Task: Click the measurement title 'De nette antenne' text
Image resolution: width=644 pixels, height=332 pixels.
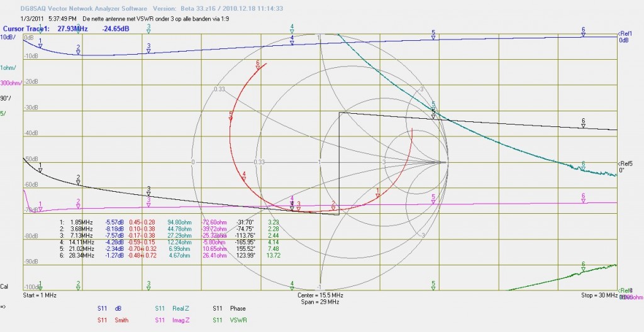Action: (x=156, y=18)
